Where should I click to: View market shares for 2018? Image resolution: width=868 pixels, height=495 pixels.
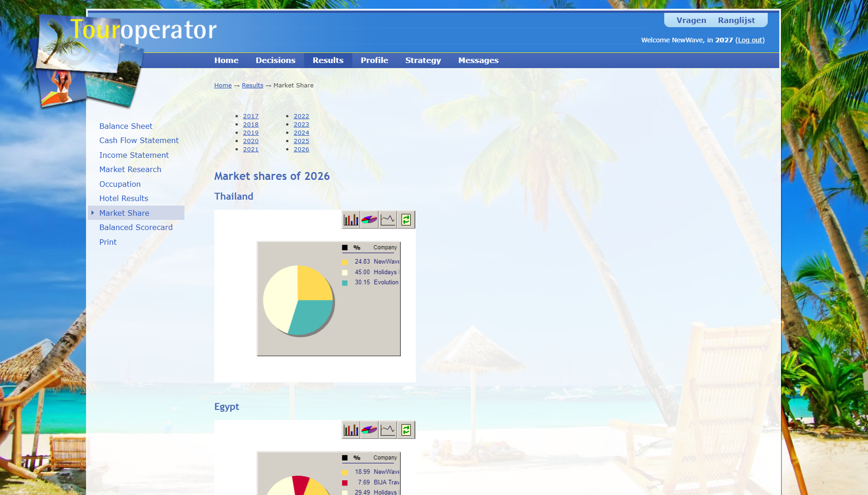(x=251, y=125)
